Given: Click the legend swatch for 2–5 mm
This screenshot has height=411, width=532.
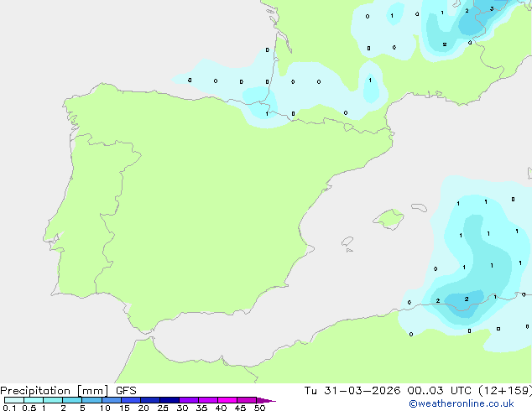Looking at the screenshot, I should 72,400.
